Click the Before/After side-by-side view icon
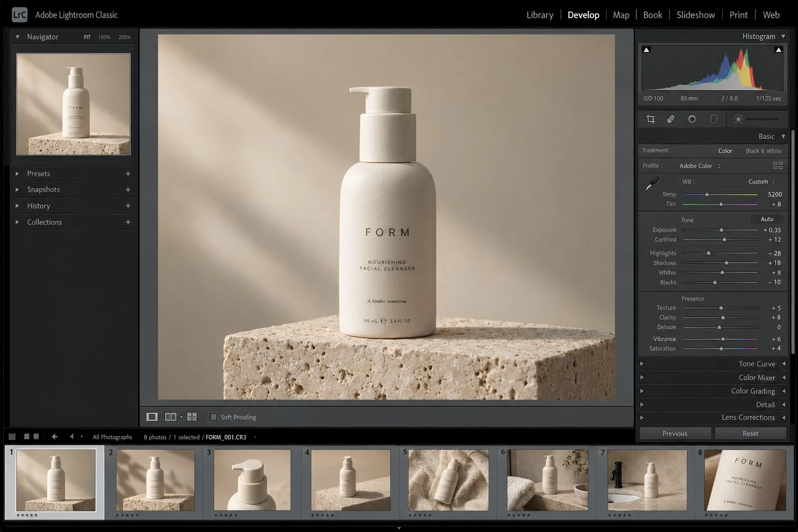 point(170,417)
